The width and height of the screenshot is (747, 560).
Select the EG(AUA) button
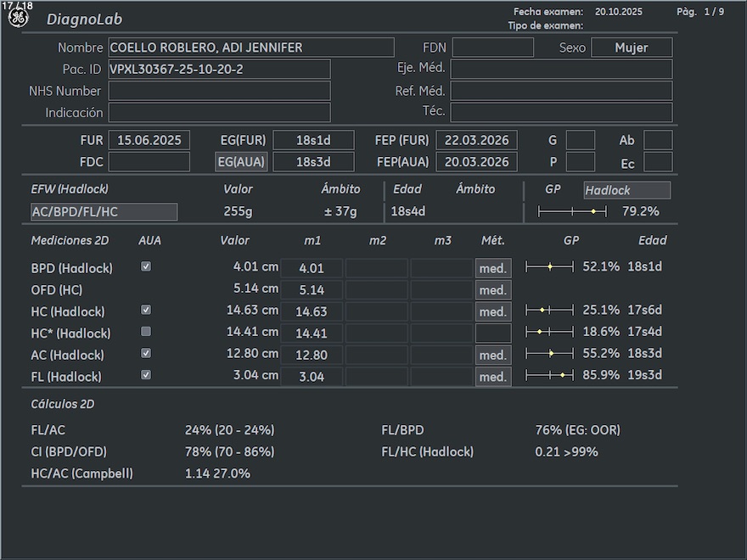pyautogui.click(x=241, y=162)
